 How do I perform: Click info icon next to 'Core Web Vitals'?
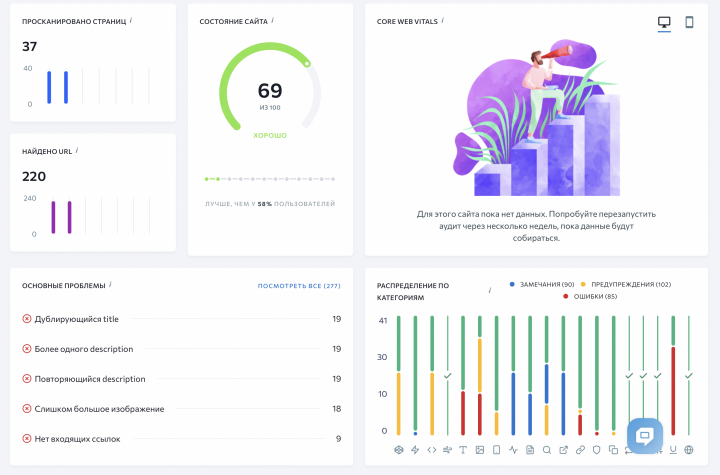click(443, 20)
